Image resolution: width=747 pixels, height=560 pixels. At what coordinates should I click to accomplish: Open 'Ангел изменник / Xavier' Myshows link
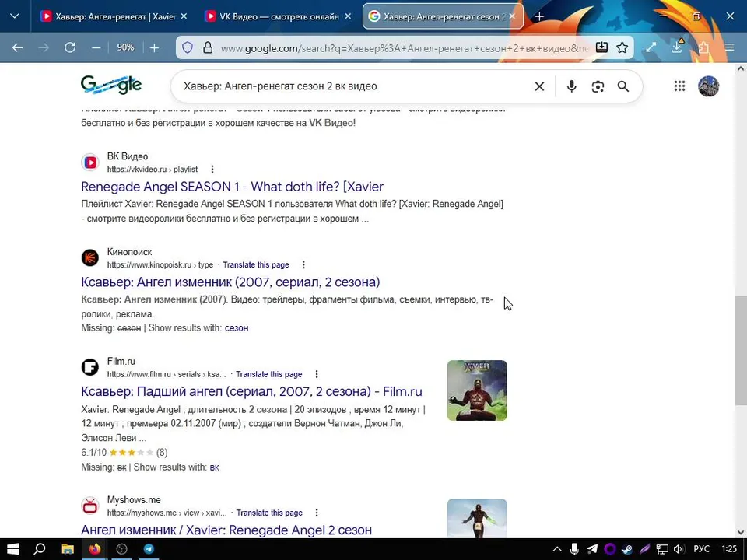[x=226, y=530]
